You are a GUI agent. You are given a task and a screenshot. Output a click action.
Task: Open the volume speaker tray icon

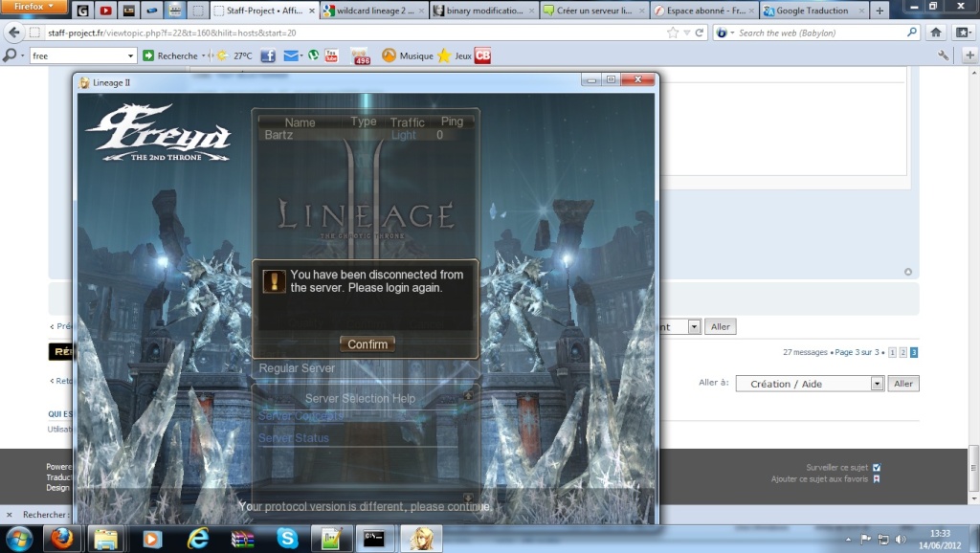901,539
